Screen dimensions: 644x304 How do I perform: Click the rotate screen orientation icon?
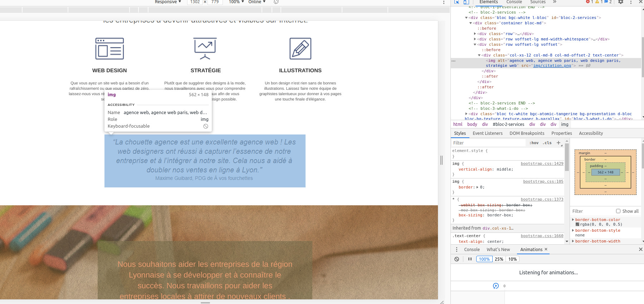[276, 2]
